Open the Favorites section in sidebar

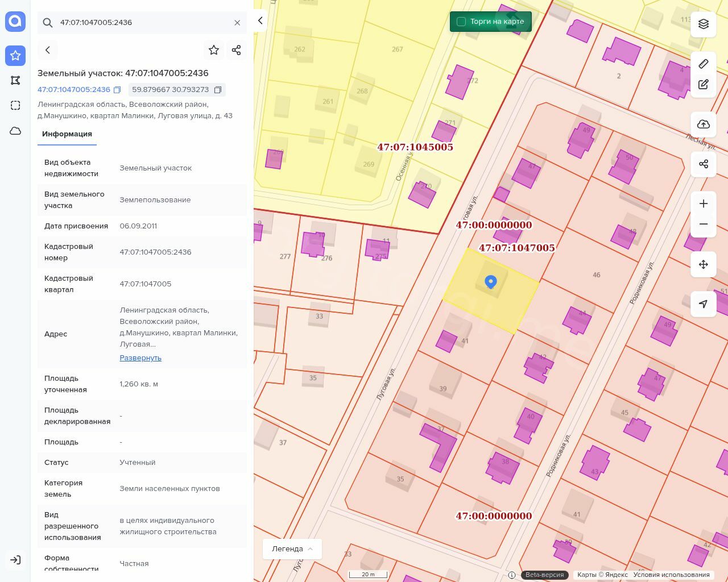tap(15, 56)
